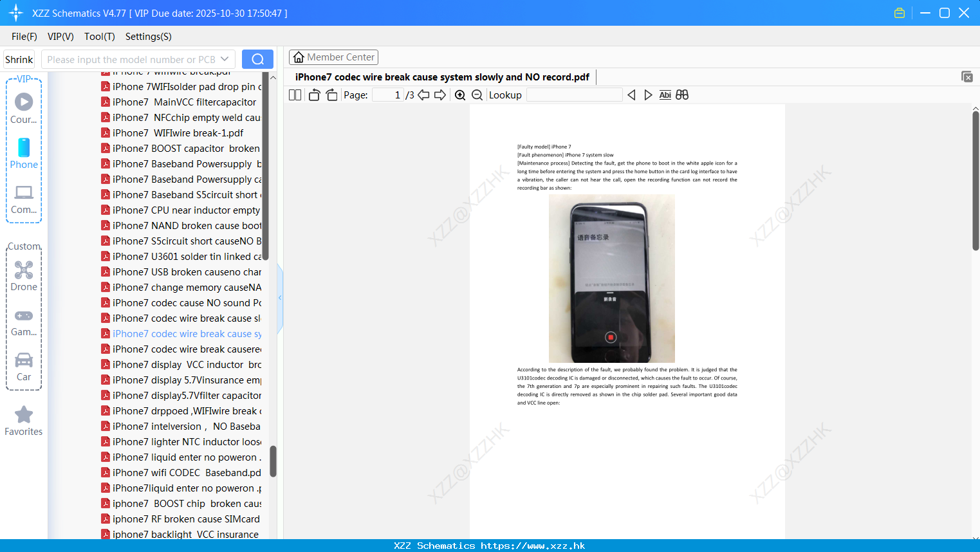This screenshot has height=552, width=980.
Task: Open iphone7 RF broken cause SIMcard file
Action: pos(181,519)
